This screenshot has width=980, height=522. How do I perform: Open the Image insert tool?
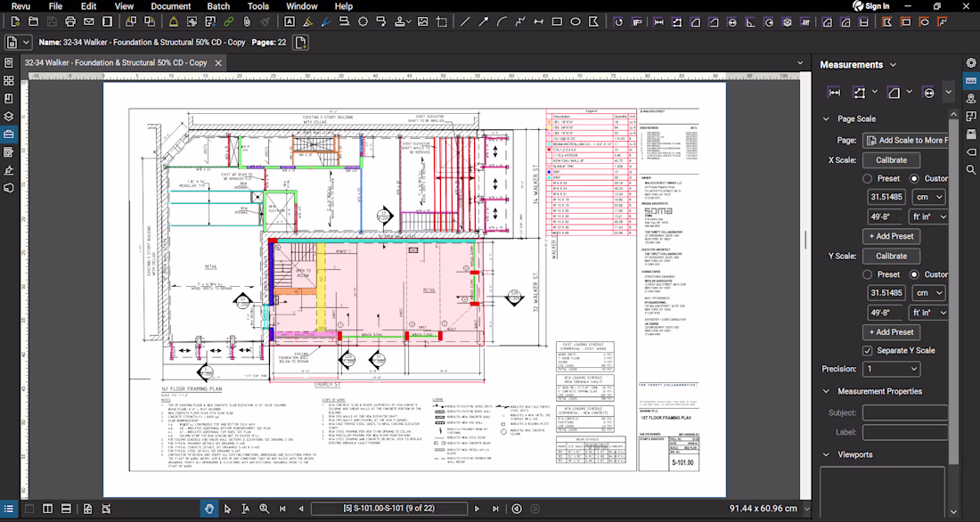coord(422,21)
